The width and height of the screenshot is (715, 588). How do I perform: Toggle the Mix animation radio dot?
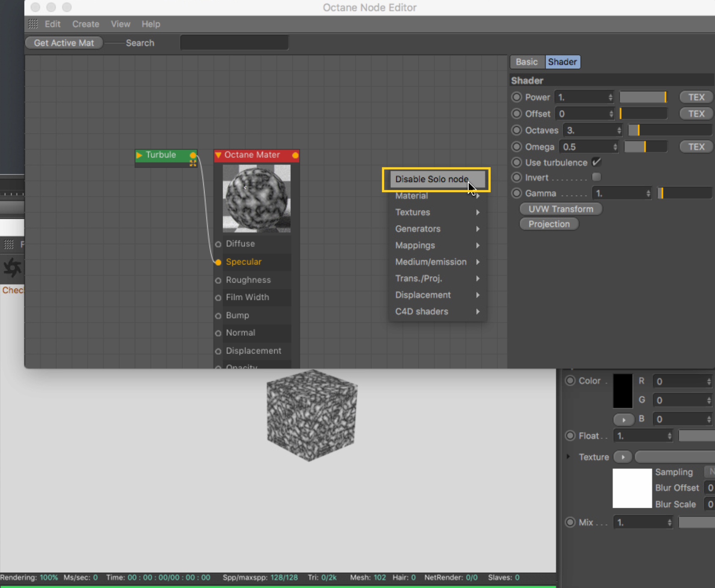point(570,522)
